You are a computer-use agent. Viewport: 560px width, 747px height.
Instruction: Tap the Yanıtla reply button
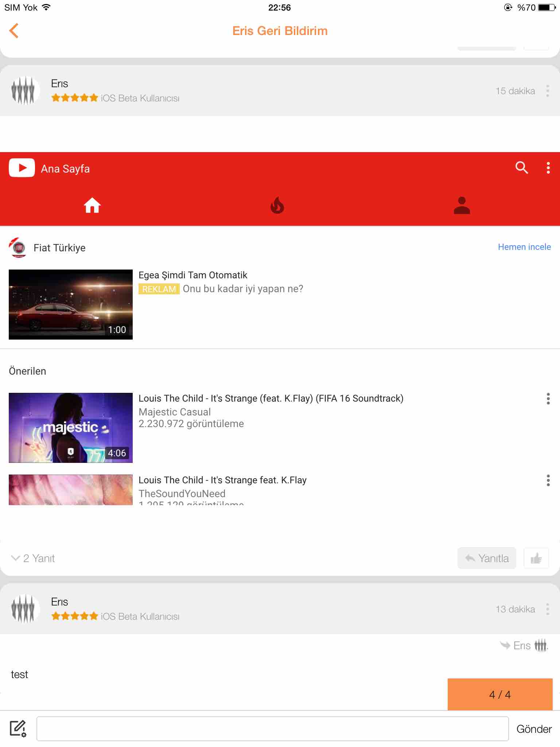(x=487, y=558)
